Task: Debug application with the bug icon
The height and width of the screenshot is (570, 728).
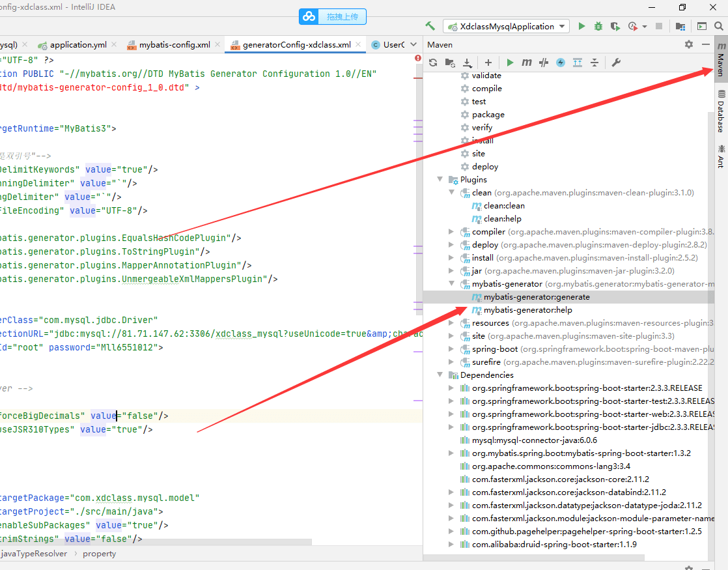Action: tap(598, 27)
